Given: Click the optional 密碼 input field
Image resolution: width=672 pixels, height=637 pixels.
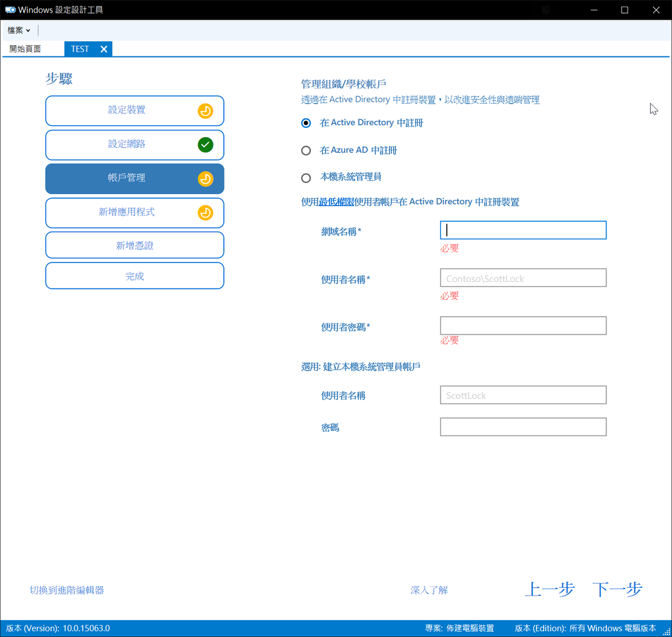Looking at the screenshot, I should [x=523, y=427].
